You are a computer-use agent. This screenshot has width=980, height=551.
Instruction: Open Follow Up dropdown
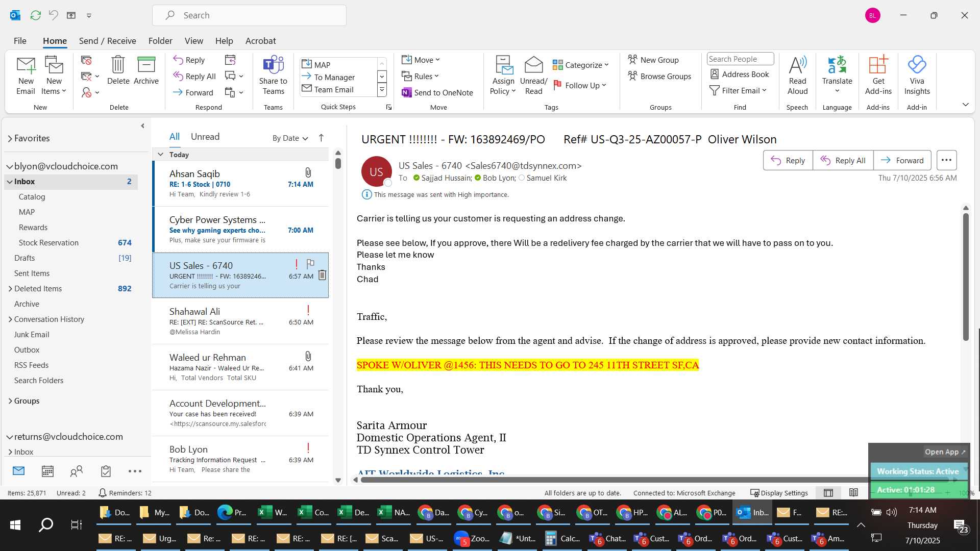580,85
